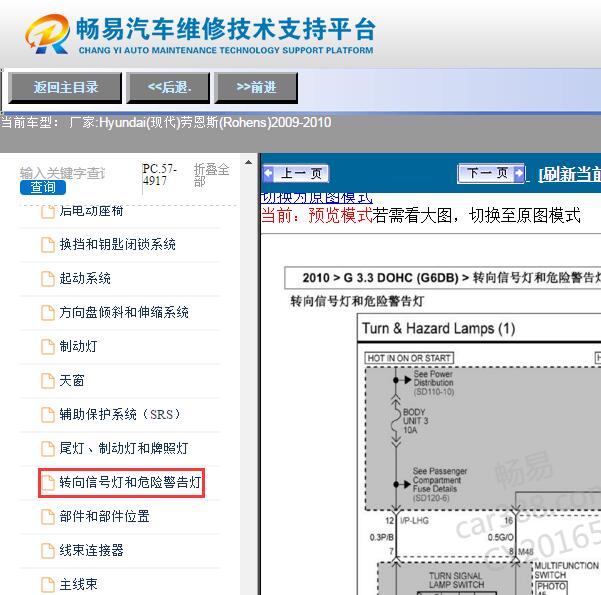601x595 pixels.
Task: Collapse all with 折叠全部
Action: pyautogui.click(x=211, y=175)
